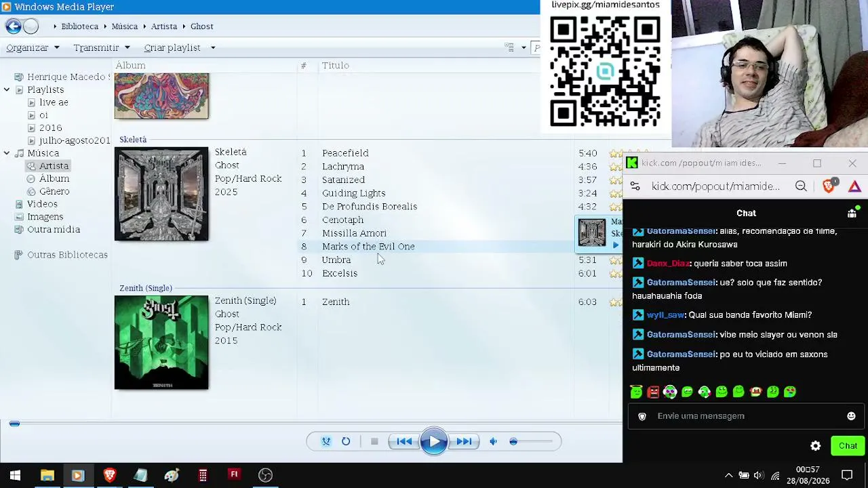Select track 'De Profundis Borealis'
The height and width of the screenshot is (488, 868).
pos(370,207)
